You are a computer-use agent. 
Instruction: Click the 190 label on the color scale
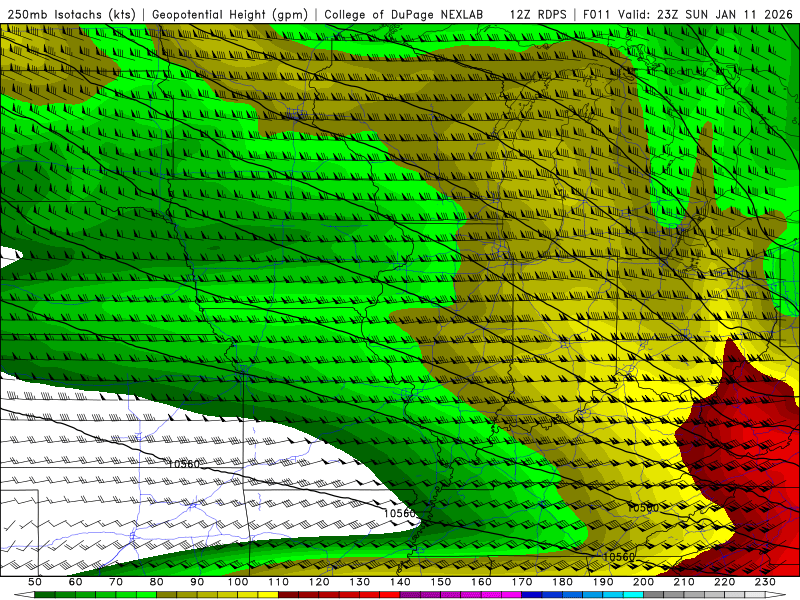coord(603,582)
